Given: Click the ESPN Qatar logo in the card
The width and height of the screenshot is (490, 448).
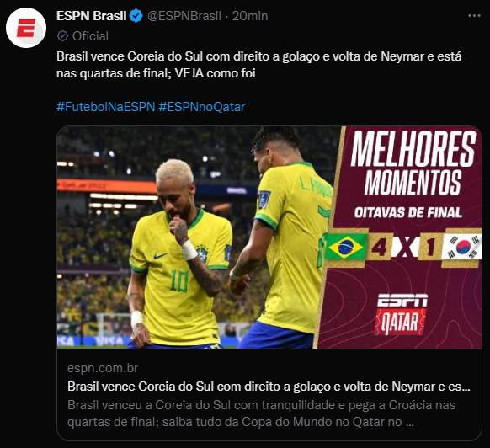Looking at the screenshot, I should click(402, 314).
